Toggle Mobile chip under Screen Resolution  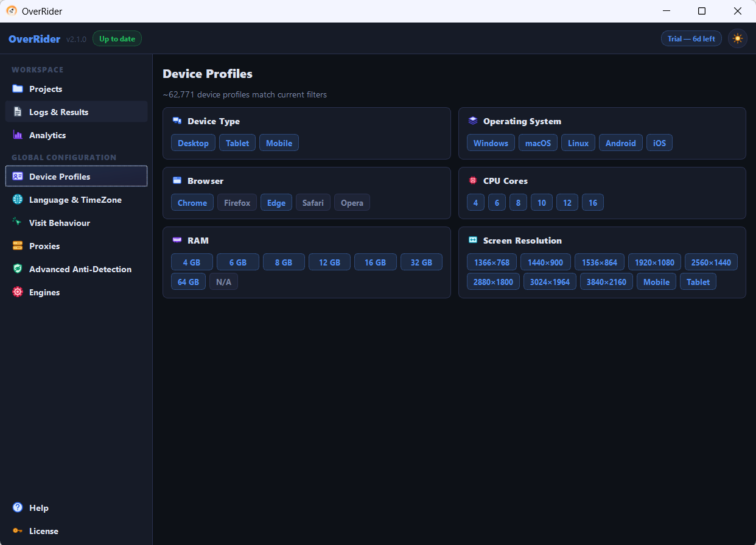(656, 282)
